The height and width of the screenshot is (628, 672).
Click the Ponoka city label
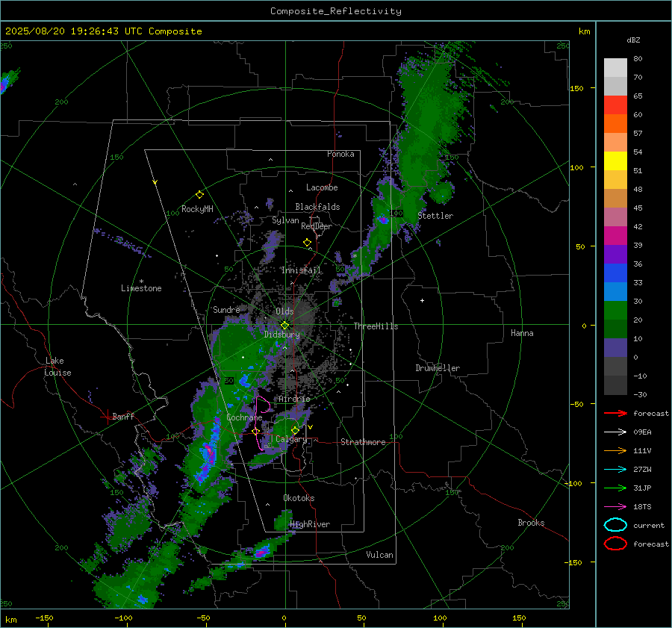(x=340, y=154)
